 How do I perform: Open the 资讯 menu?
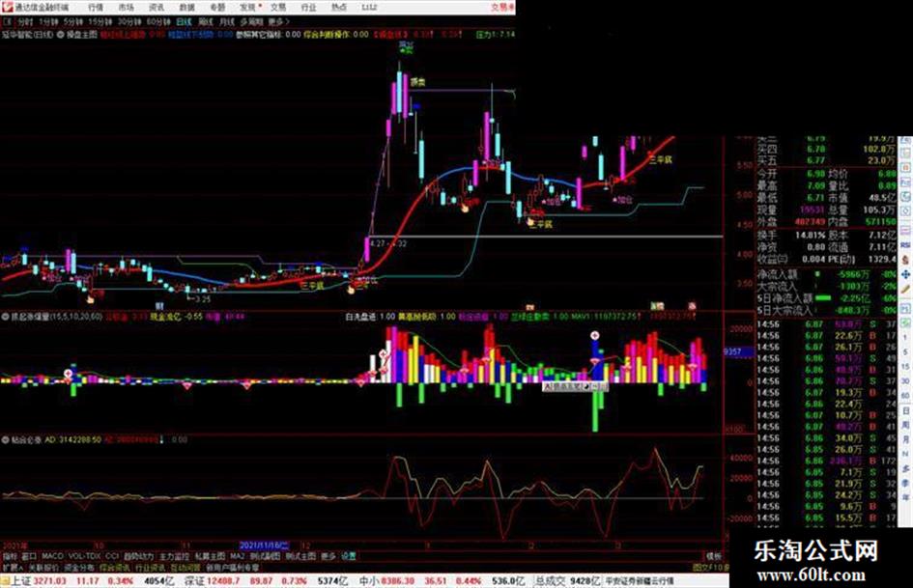[157, 8]
